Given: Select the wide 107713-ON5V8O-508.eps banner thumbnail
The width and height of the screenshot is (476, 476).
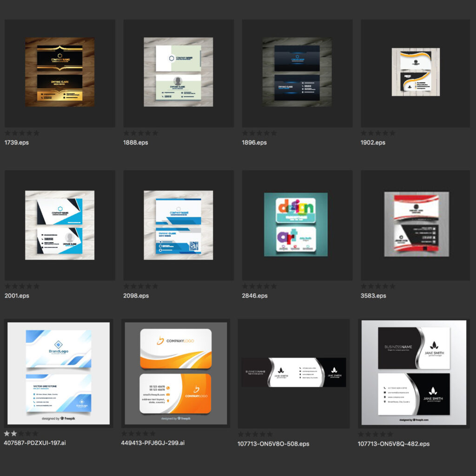Looking at the screenshot, I should point(293,372).
